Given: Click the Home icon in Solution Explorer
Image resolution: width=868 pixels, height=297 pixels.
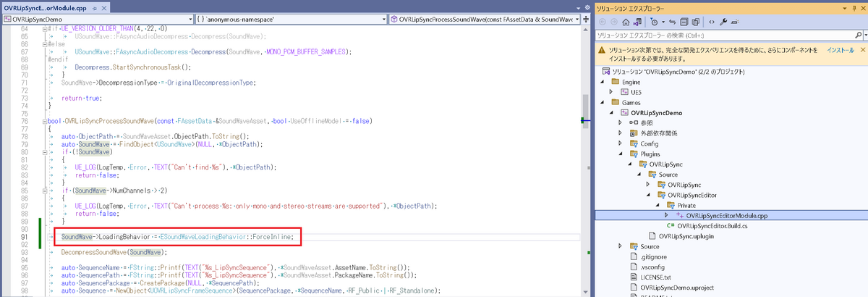Looking at the screenshot, I should tap(626, 22).
